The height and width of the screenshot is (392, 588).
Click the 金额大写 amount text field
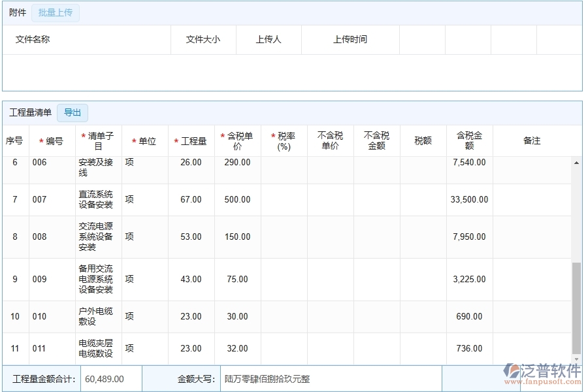(x=327, y=378)
